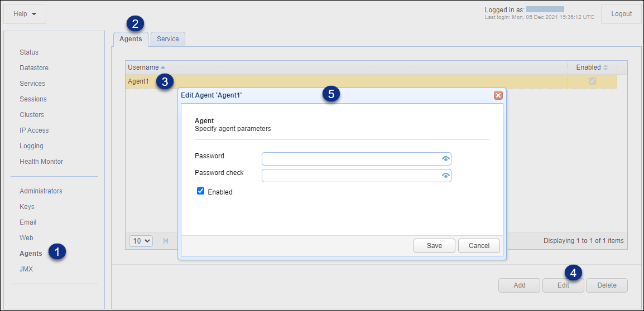Go to first page icon in grid pager
This screenshot has width=644, height=311.
click(166, 241)
